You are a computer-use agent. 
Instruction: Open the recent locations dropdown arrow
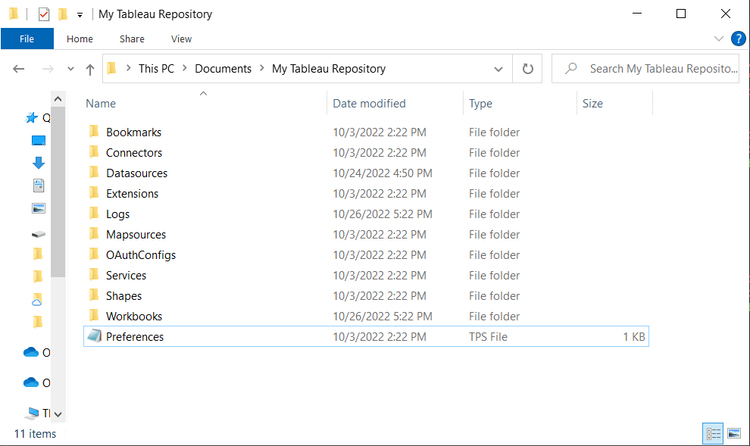pyautogui.click(x=71, y=69)
